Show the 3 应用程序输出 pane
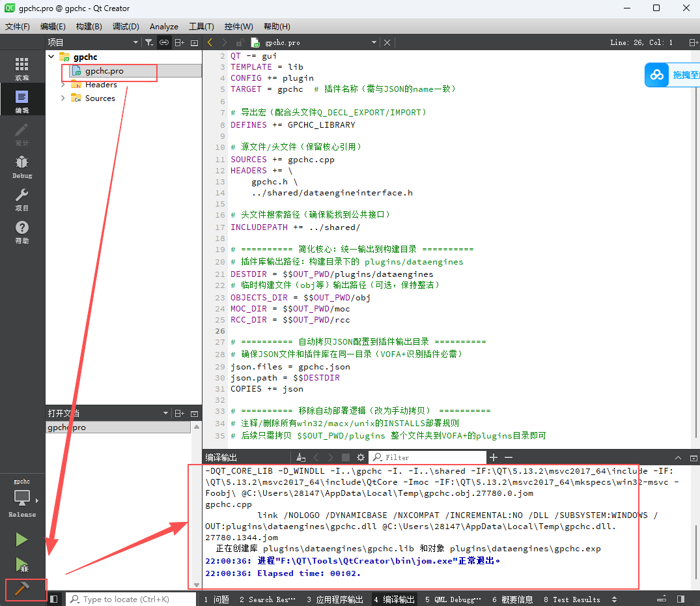This screenshot has height=606, width=700. (335, 599)
